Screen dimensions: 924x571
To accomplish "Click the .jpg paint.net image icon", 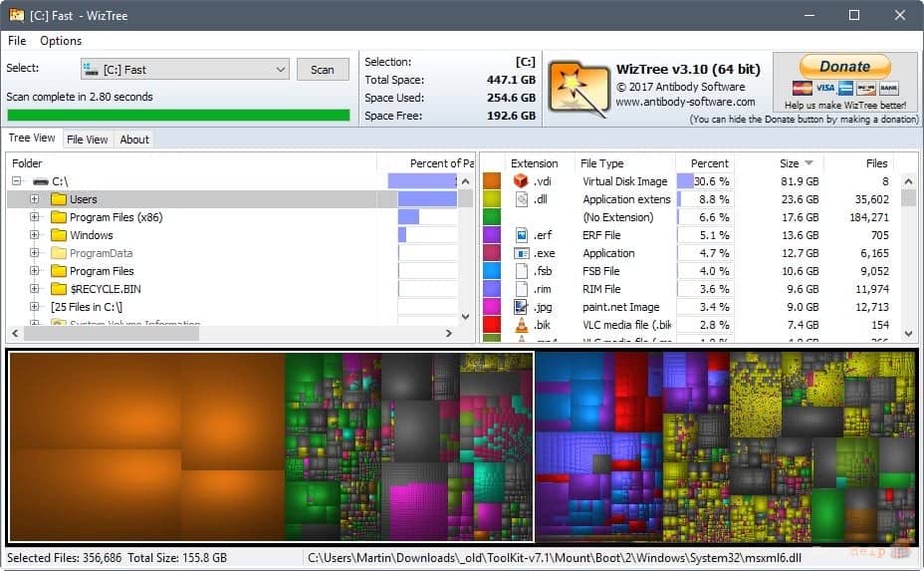I will pos(521,307).
